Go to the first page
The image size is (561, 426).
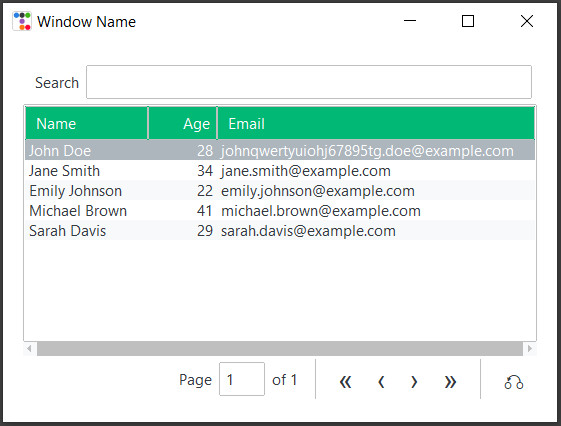click(x=345, y=382)
